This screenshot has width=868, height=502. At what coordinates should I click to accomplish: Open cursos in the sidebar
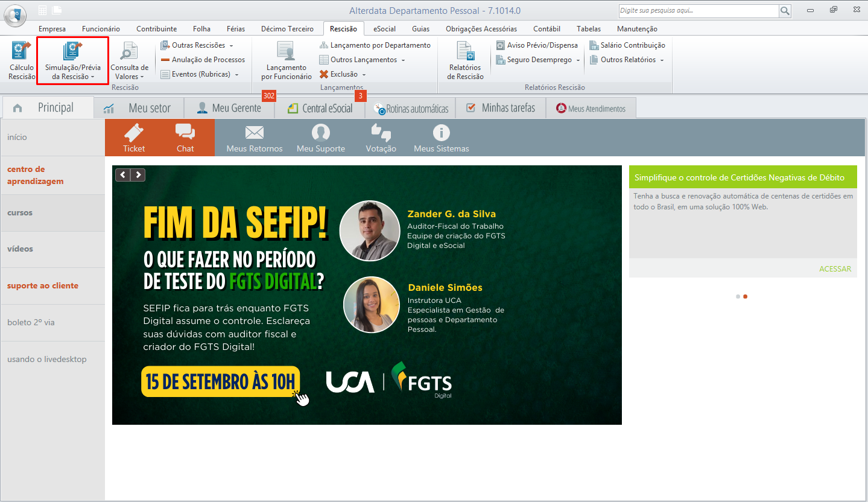click(x=52, y=212)
